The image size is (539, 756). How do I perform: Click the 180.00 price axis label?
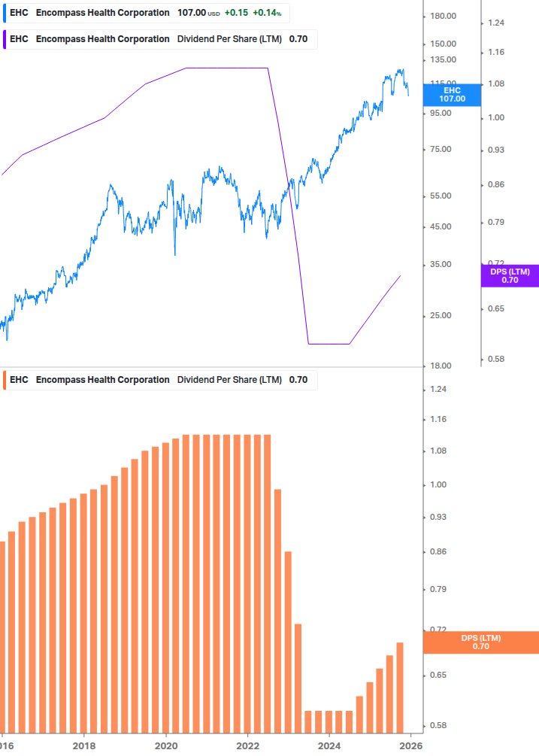[443, 16]
